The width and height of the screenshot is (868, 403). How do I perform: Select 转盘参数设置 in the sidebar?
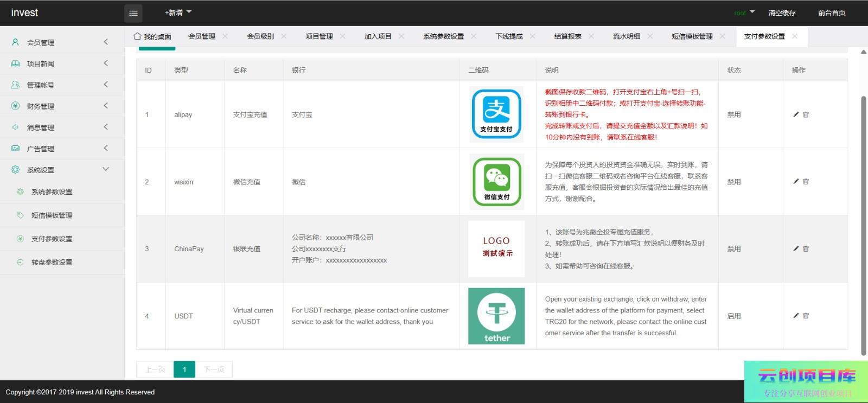pos(52,263)
